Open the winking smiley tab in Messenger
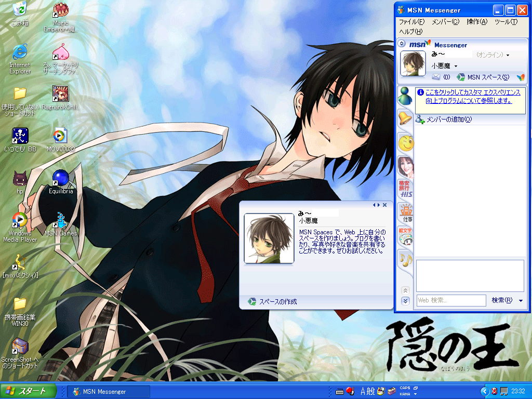Viewport: 532px width, 399px height. tap(405, 143)
